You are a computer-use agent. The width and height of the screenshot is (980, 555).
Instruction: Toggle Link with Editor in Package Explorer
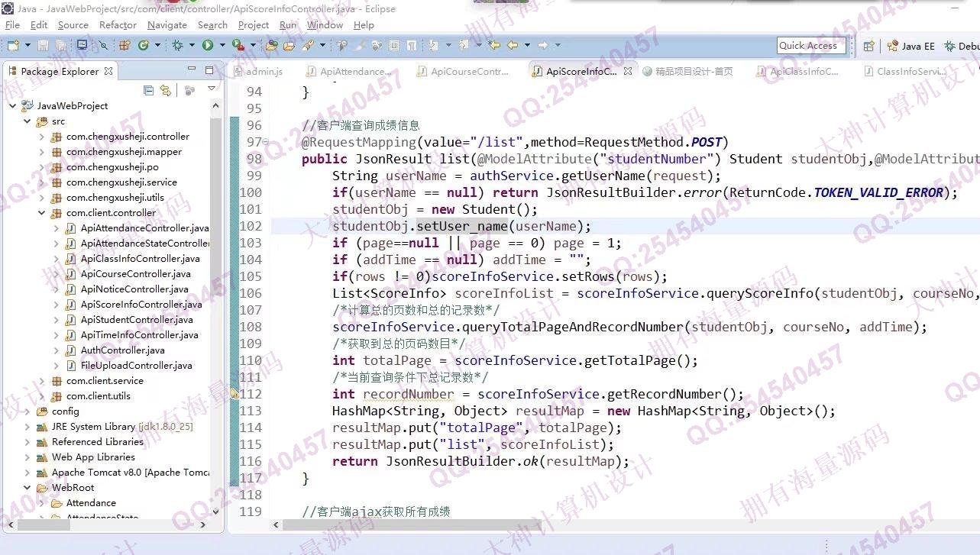click(x=166, y=90)
